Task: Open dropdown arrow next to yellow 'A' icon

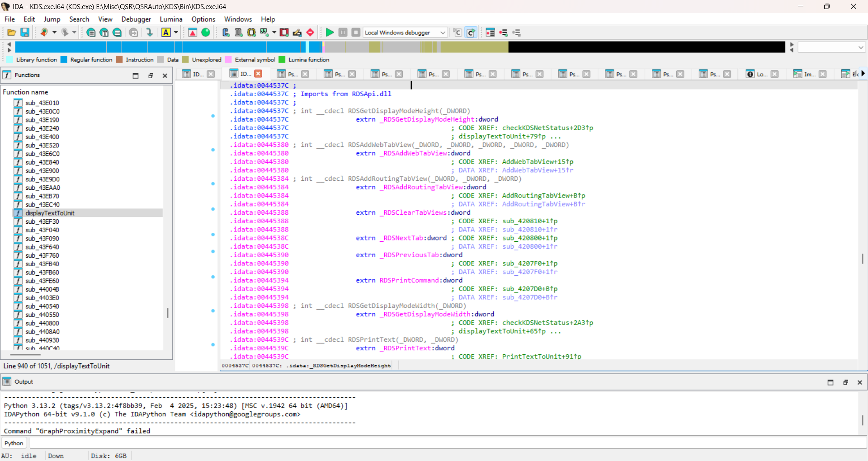Action: pyautogui.click(x=176, y=33)
